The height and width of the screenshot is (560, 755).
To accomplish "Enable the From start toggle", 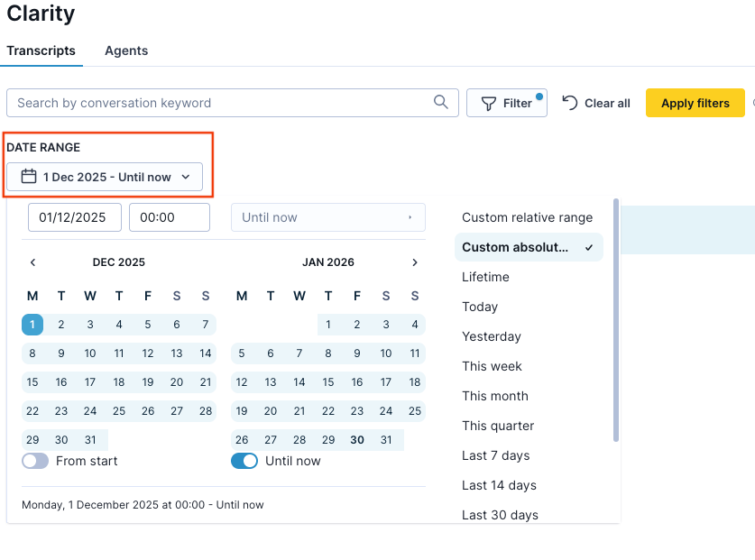I will 34,461.
